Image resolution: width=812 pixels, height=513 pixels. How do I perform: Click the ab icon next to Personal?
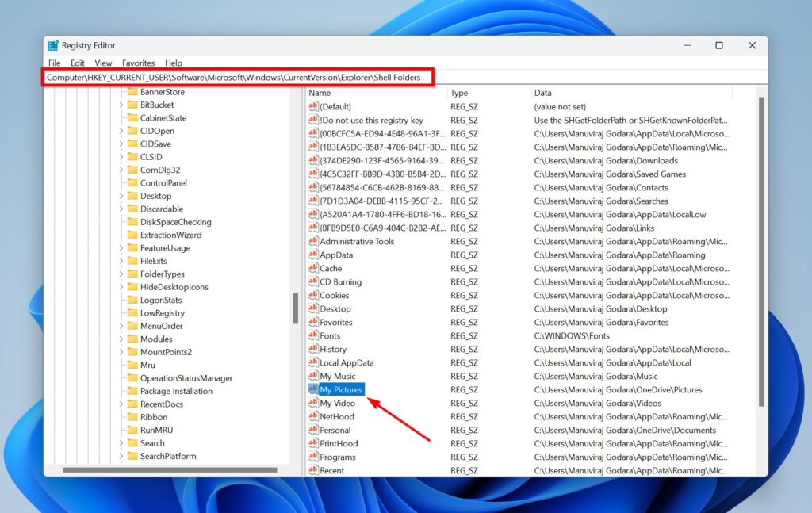click(x=315, y=430)
